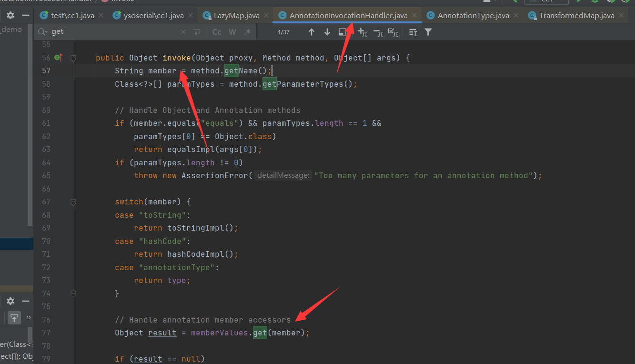
Task: Click 'detailMessage:' parameter hint
Action: tap(283, 176)
